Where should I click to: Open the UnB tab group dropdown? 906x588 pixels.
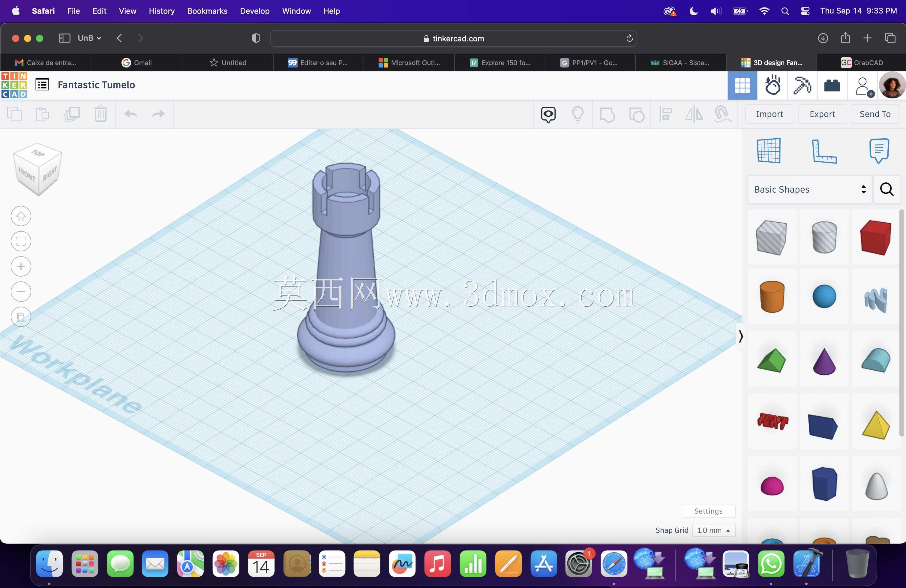coord(89,38)
